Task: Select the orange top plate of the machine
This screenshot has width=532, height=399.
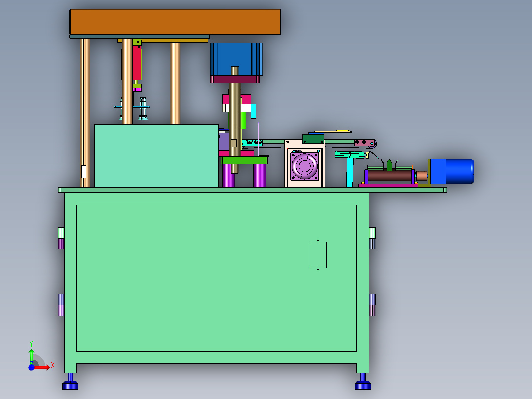Action: pyautogui.click(x=175, y=22)
